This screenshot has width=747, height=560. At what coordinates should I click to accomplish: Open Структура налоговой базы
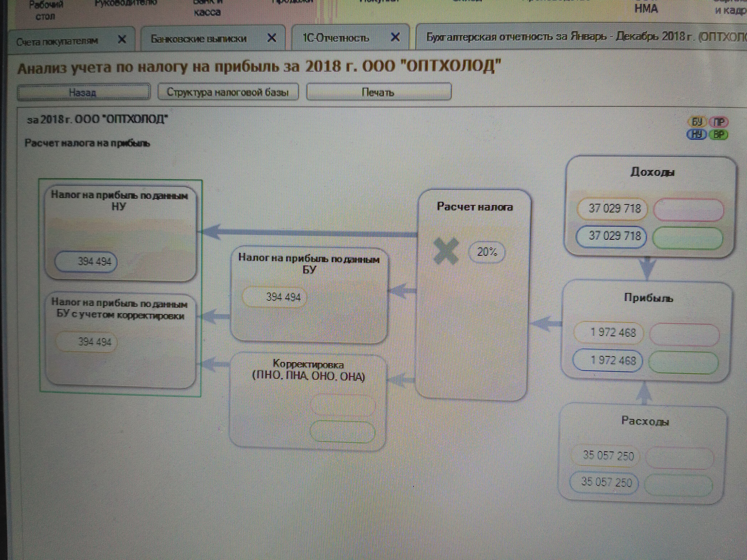pyautogui.click(x=228, y=92)
